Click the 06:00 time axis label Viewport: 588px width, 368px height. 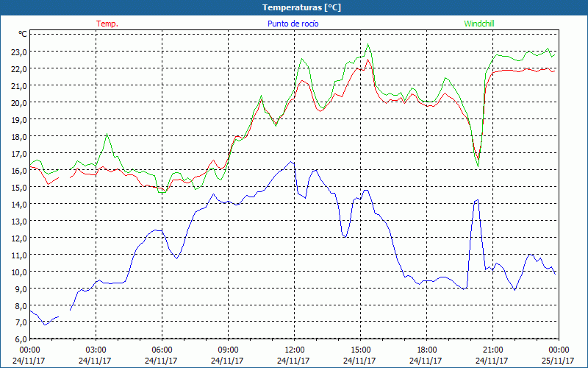point(162,350)
